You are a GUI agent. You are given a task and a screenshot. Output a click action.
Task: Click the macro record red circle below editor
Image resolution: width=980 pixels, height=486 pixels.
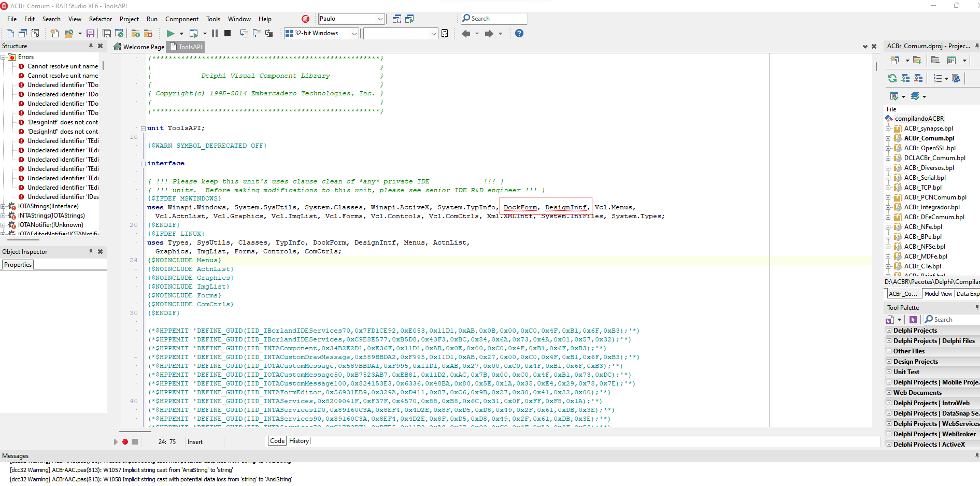tap(125, 442)
